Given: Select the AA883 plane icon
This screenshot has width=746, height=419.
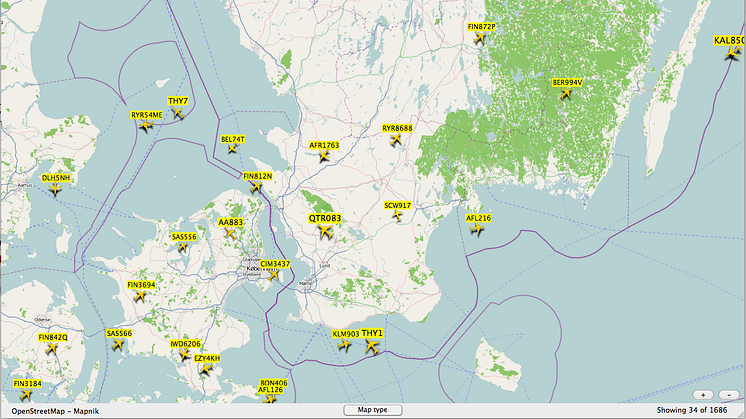Looking at the screenshot, I should 230,234.
